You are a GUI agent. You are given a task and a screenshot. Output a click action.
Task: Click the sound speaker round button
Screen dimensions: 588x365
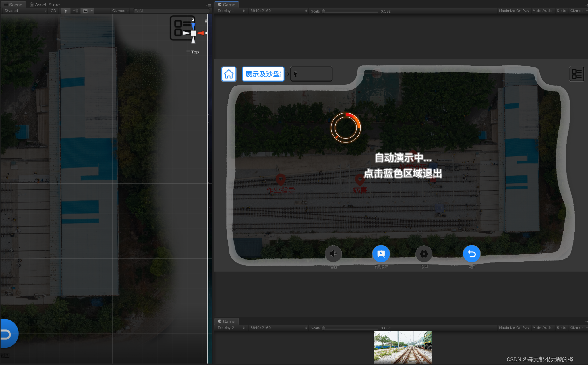click(333, 254)
